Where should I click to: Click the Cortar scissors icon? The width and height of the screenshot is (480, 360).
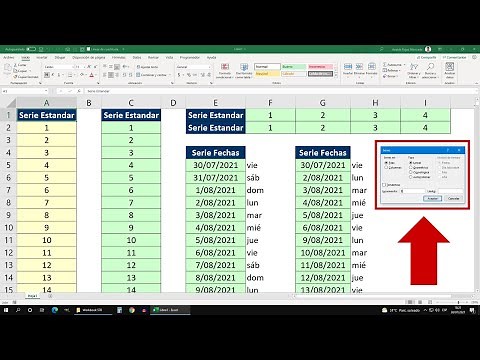click(x=15, y=65)
